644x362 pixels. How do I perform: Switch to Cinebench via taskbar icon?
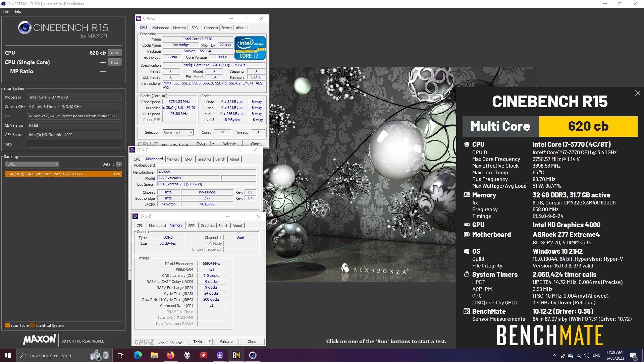pyautogui.click(x=253, y=355)
